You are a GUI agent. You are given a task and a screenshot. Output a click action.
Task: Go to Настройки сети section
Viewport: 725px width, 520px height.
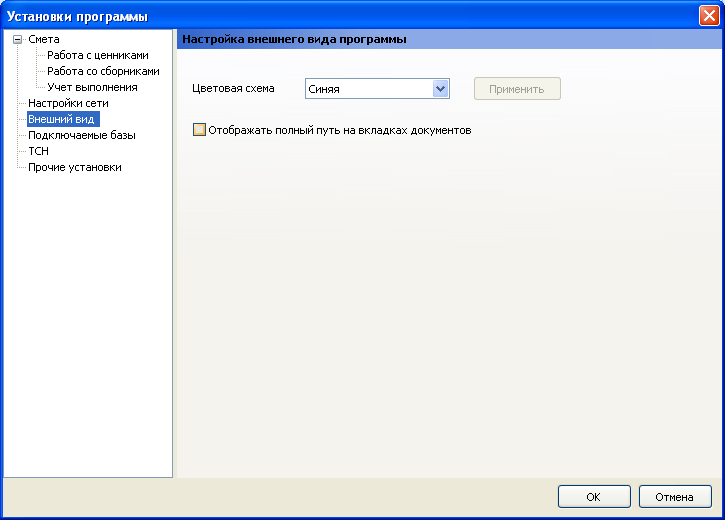[x=68, y=103]
